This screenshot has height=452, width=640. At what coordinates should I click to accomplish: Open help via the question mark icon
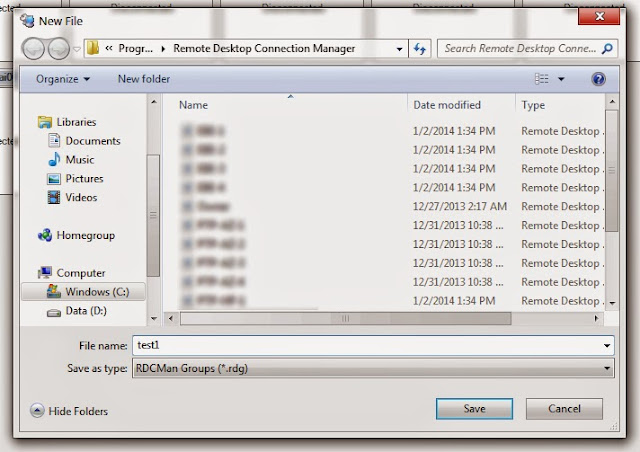click(598, 79)
